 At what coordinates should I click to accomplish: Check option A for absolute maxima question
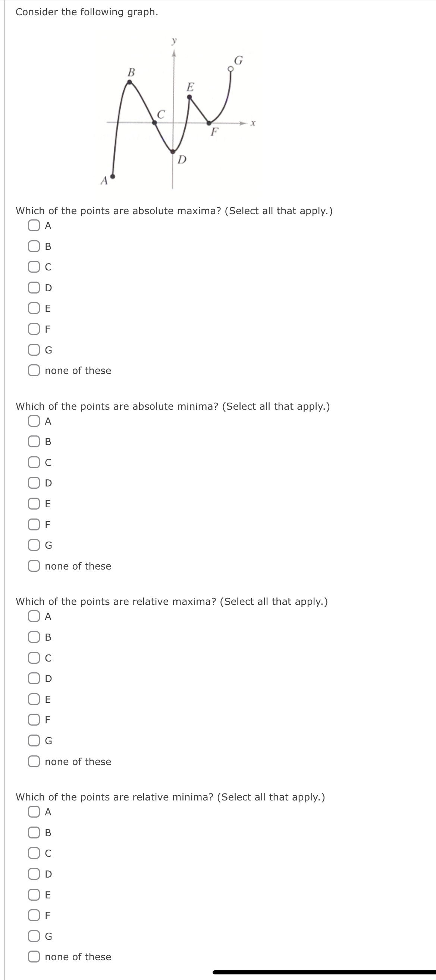(x=34, y=226)
